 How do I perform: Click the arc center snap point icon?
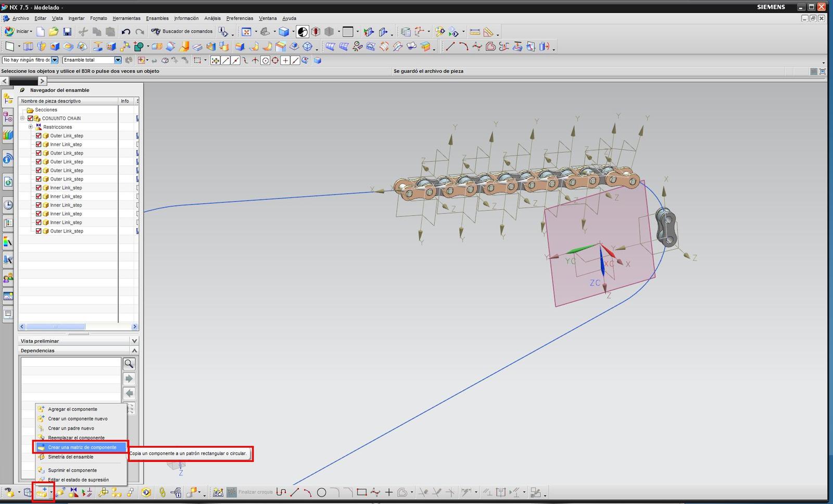point(266,60)
